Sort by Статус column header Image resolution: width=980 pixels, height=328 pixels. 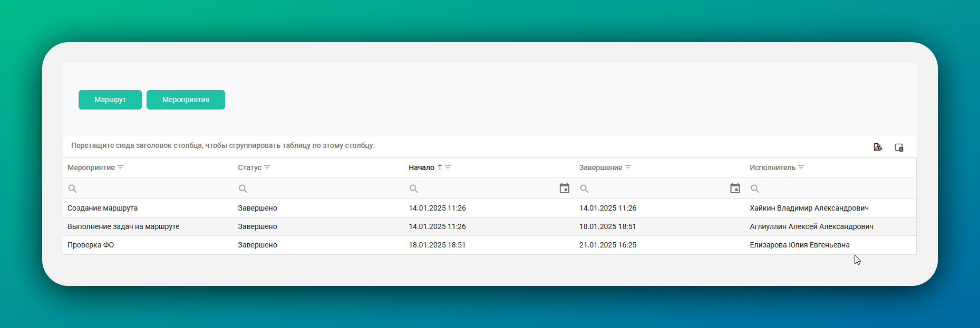[x=250, y=167]
